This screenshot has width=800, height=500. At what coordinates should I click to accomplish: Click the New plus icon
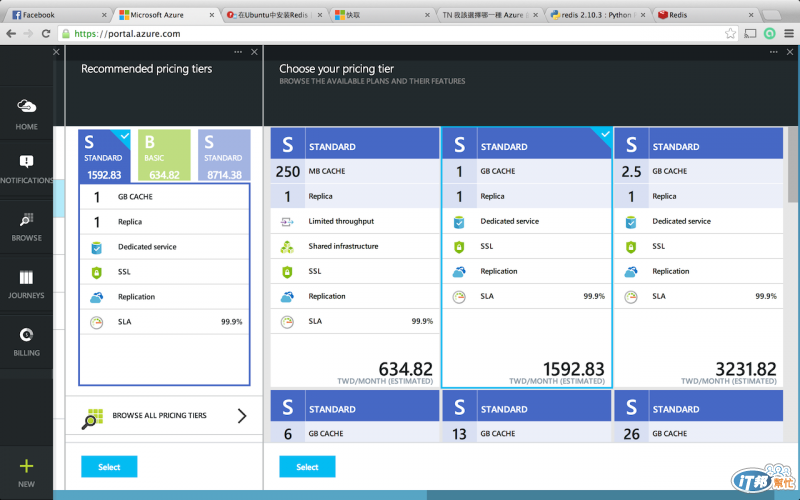(27, 466)
